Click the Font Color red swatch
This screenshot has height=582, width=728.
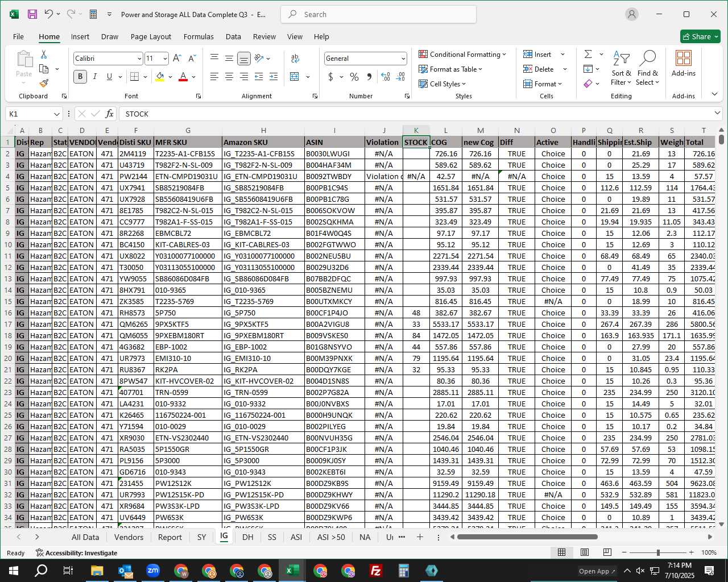[183, 77]
